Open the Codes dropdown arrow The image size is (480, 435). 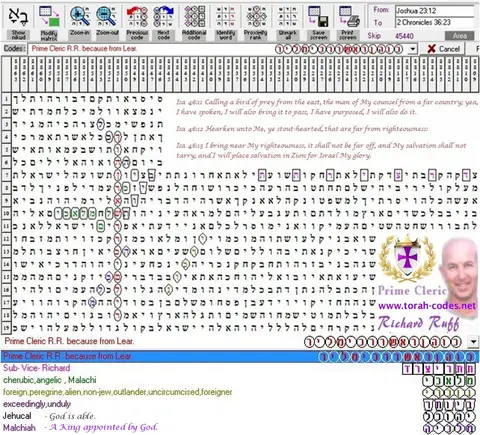point(413,49)
